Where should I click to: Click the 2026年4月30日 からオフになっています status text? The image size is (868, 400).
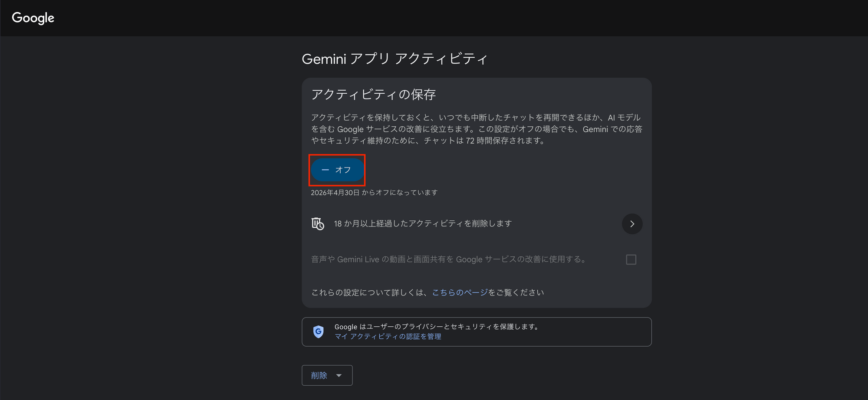[374, 193]
